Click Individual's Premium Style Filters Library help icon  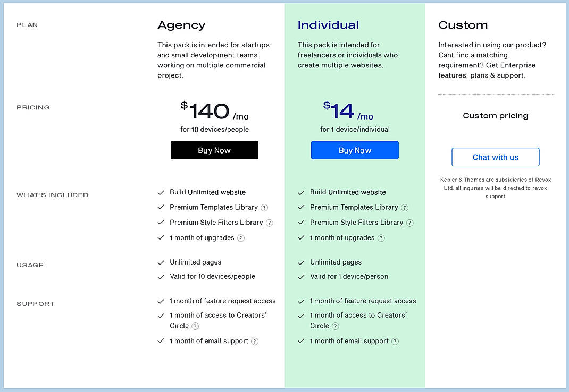(409, 223)
